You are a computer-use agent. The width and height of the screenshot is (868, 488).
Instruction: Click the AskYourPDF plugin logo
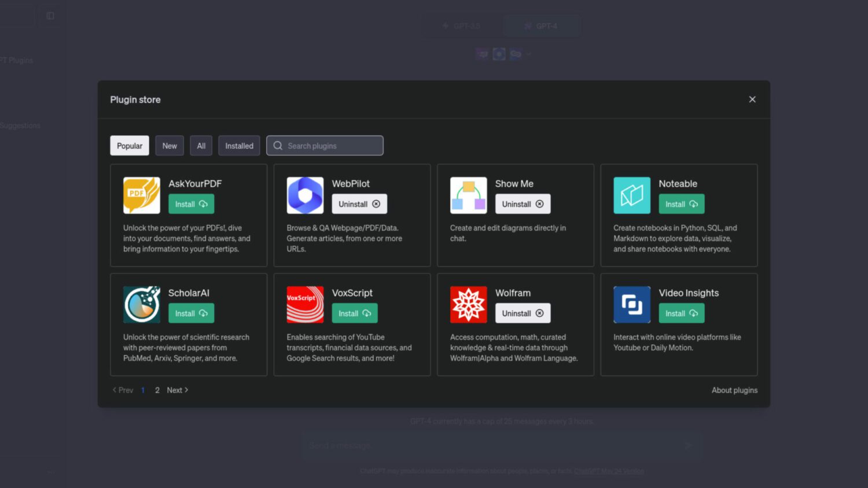pos(142,195)
